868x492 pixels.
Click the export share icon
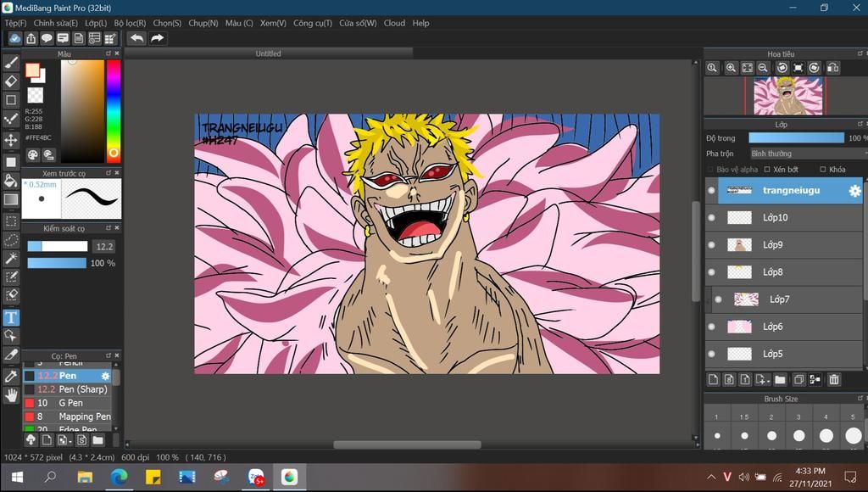tap(31, 38)
